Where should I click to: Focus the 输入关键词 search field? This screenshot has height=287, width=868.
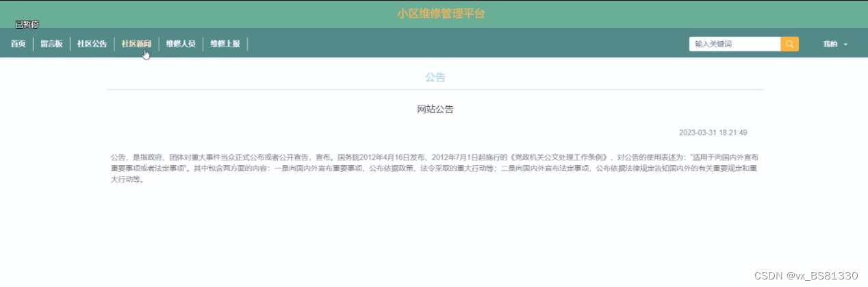click(x=735, y=44)
